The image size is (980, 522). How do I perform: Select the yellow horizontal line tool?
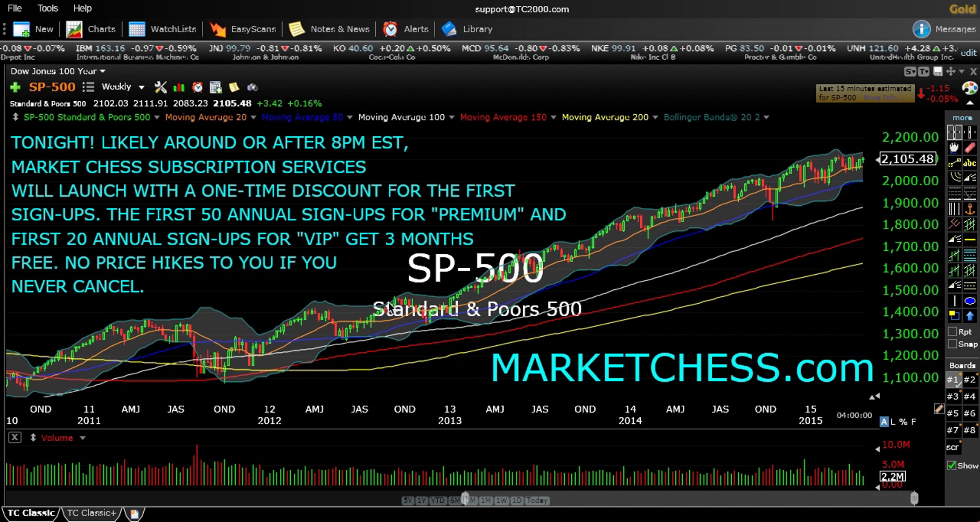click(970, 240)
